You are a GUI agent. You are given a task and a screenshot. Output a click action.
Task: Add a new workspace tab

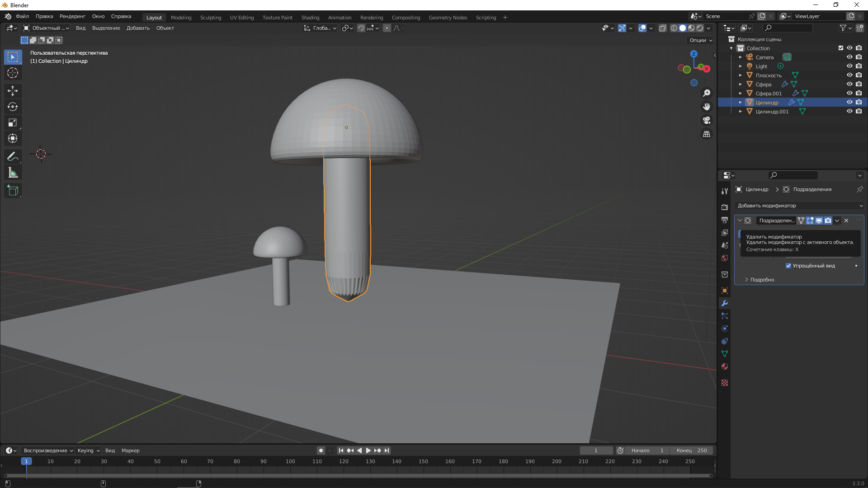click(505, 18)
